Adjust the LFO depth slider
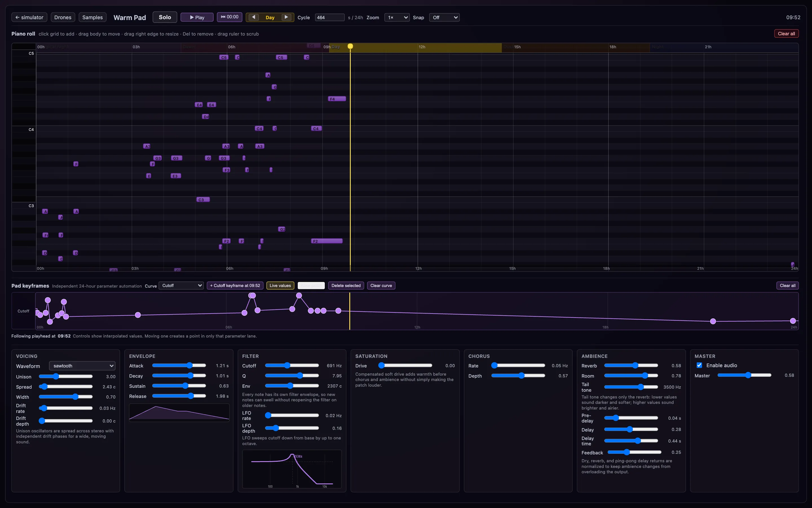The width and height of the screenshot is (812, 508). (x=292, y=428)
